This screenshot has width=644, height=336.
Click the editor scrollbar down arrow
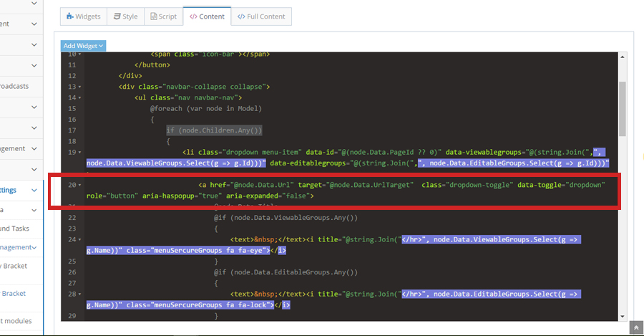[x=623, y=316]
